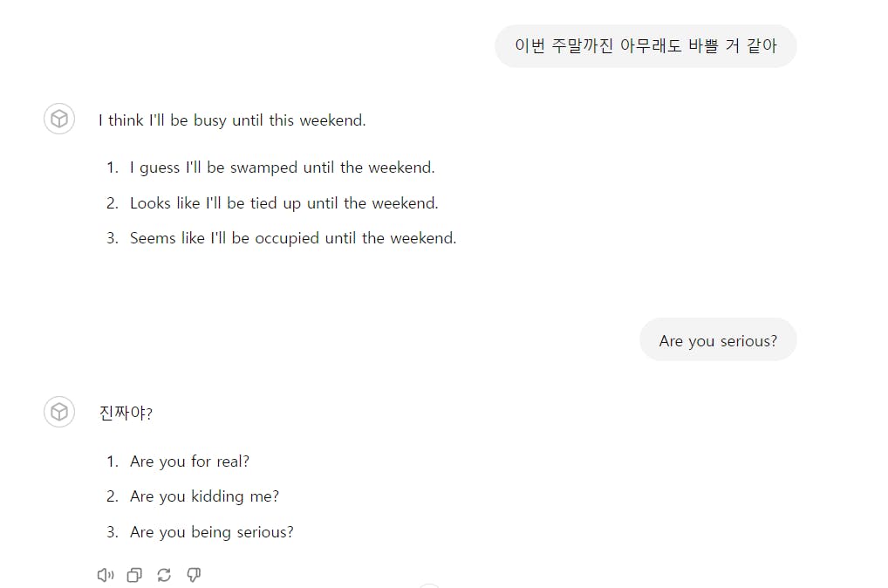The width and height of the screenshot is (888, 588).
Task: Copy the response with the copy icon
Action: (134, 575)
